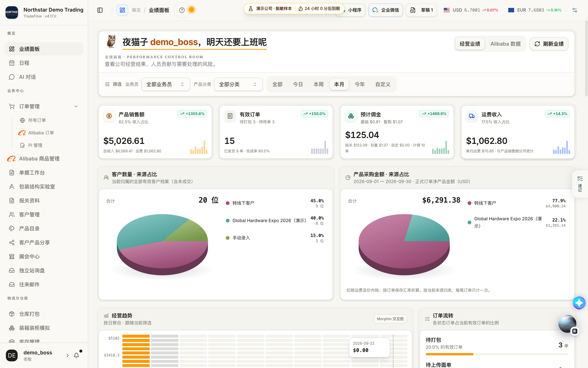
Task: Select 今年 time range
Action: tap(360, 84)
